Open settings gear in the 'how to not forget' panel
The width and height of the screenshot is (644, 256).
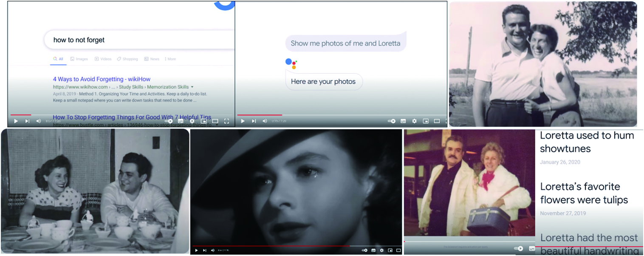192,121
